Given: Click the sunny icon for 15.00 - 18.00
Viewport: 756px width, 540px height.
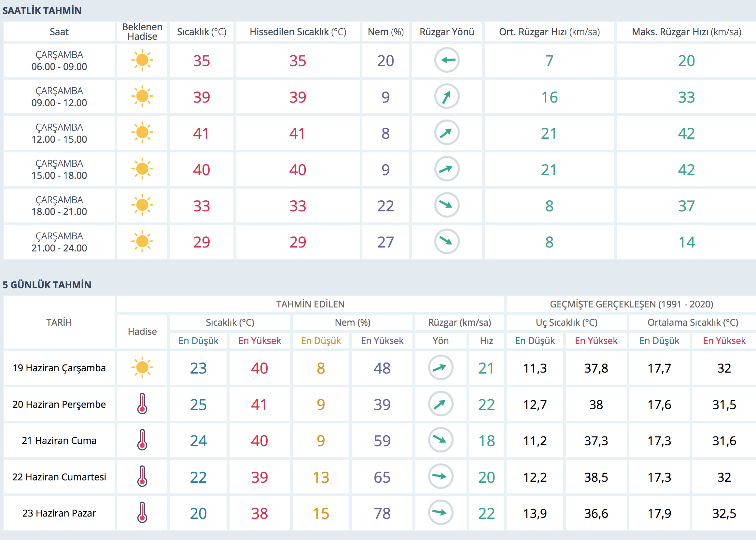Looking at the screenshot, I should (x=142, y=169).
